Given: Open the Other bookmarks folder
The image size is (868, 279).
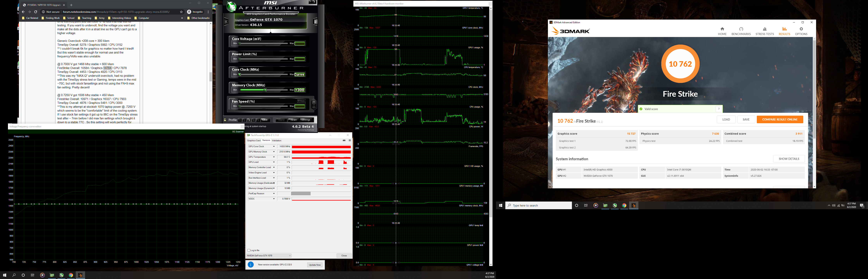Looking at the screenshot, I should tap(198, 18).
